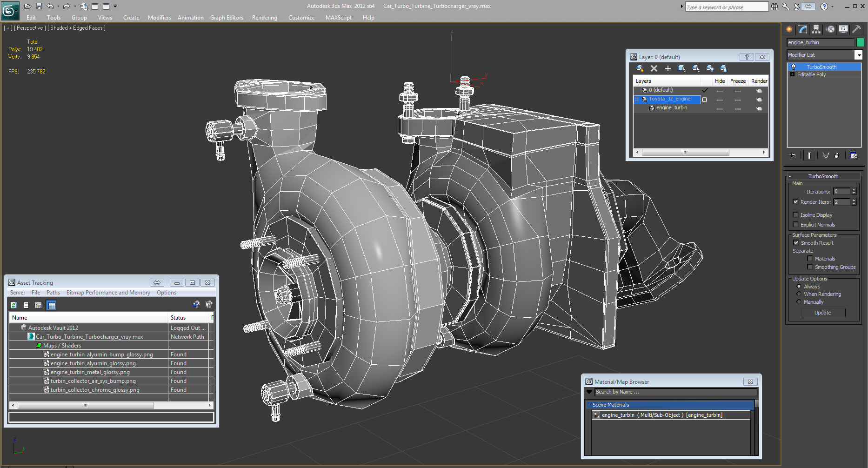Toggle TurboSmooth lightbulb in modifier stack
This screenshot has height=468, width=868.
[x=794, y=67]
